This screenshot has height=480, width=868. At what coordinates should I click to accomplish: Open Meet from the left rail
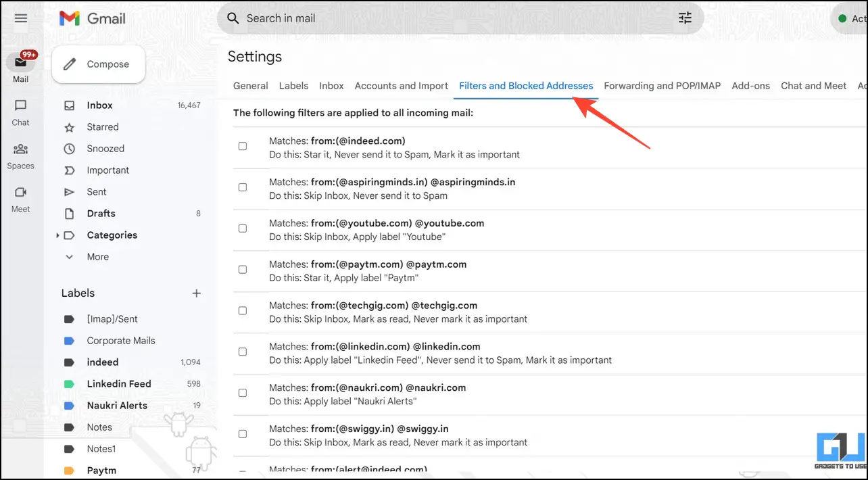[20, 199]
